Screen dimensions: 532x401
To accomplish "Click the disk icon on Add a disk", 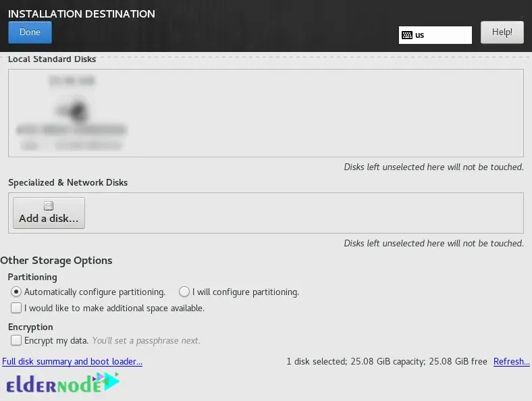I will [49, 206].
